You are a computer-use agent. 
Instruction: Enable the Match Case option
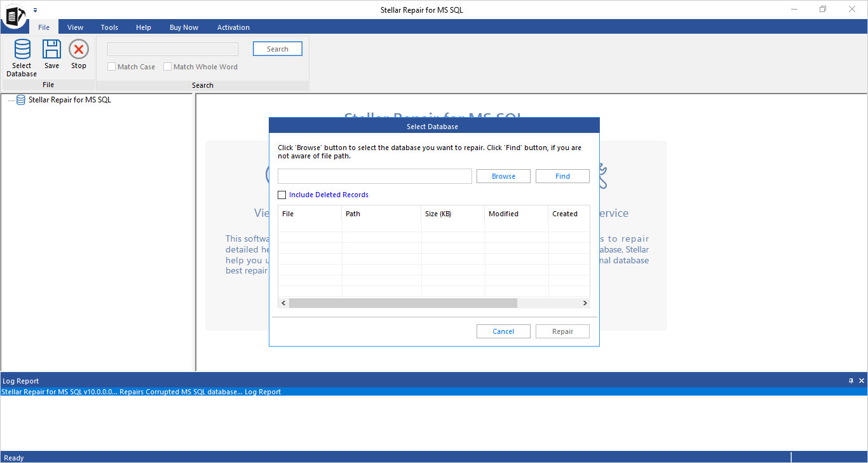111,66
